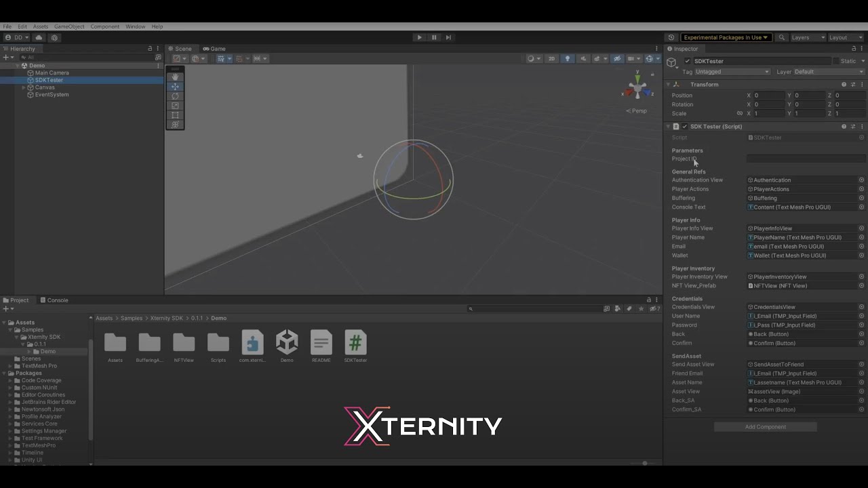Select TextMesh Pro folder in Project tree
The width and height of the screenshot is (868, 488).
coord(39,366)
